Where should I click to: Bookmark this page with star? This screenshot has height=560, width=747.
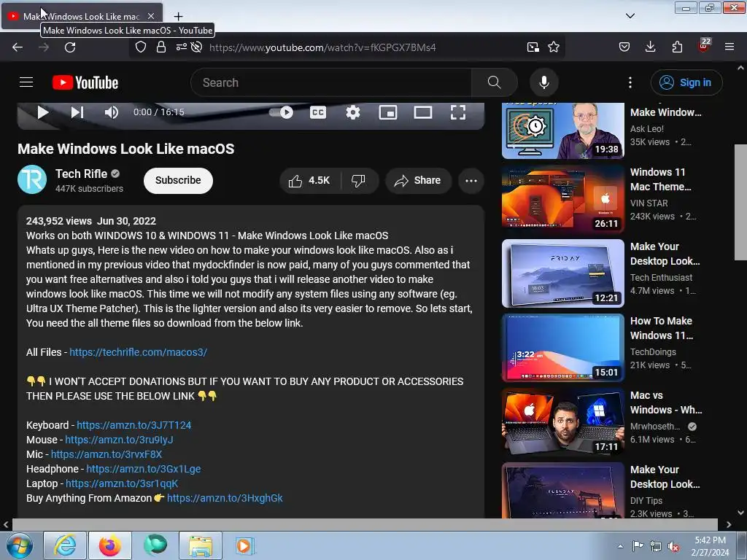pos(554,47)
